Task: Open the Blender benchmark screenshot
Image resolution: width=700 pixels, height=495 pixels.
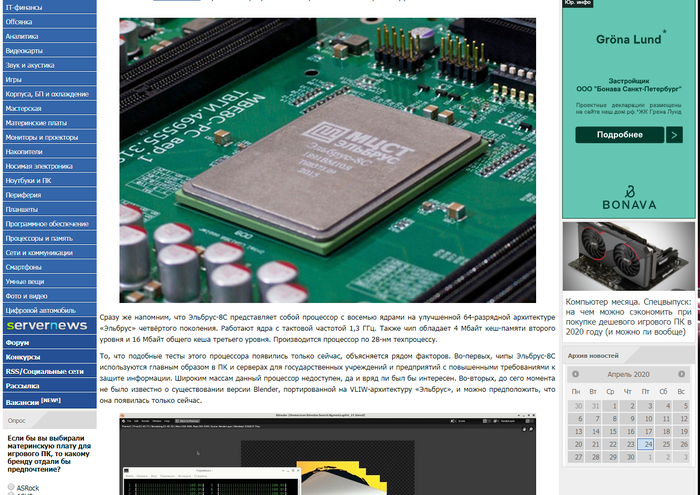Action: [327, 454]
